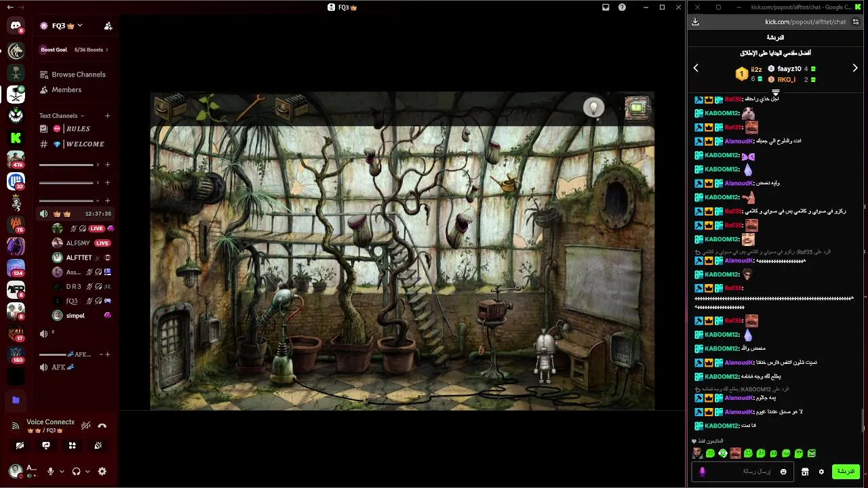Select the active voice channel with timer
868x488 pixels.
click(x=75, y=213)
